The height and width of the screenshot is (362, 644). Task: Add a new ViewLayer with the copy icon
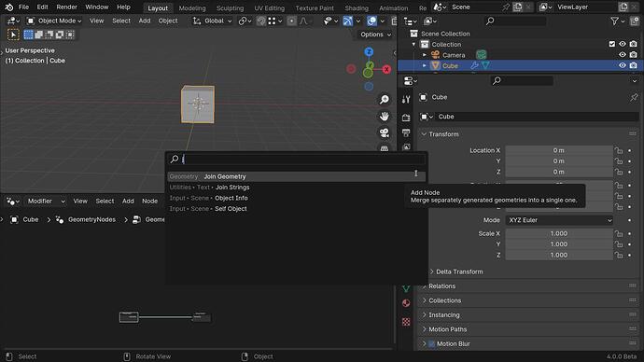click(623, 7)
